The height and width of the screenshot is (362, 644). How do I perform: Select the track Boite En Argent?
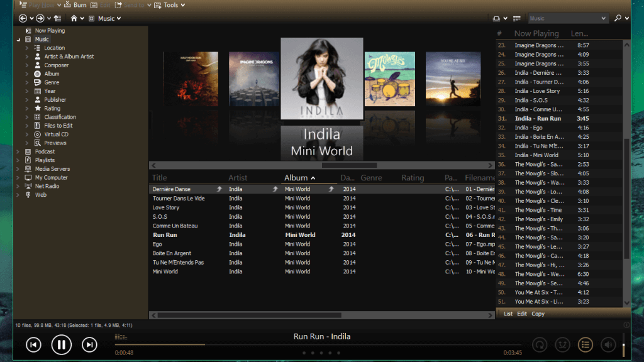[x=172, y=253]
